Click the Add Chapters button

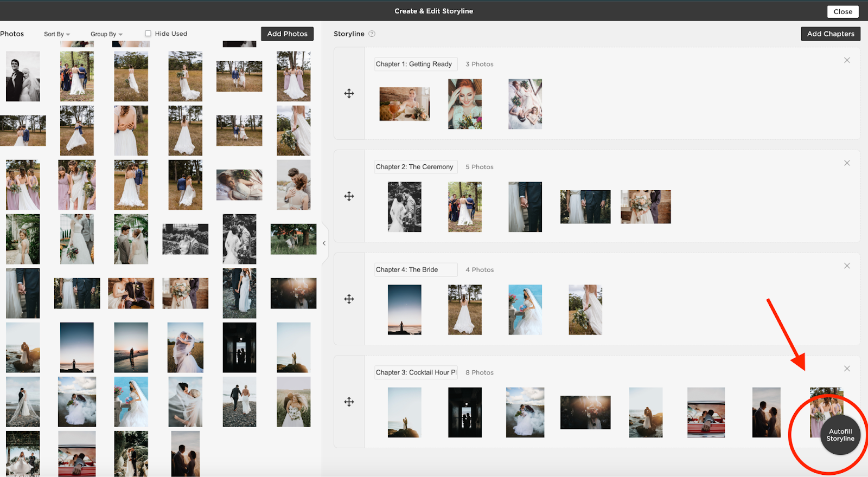pos(831,34)
